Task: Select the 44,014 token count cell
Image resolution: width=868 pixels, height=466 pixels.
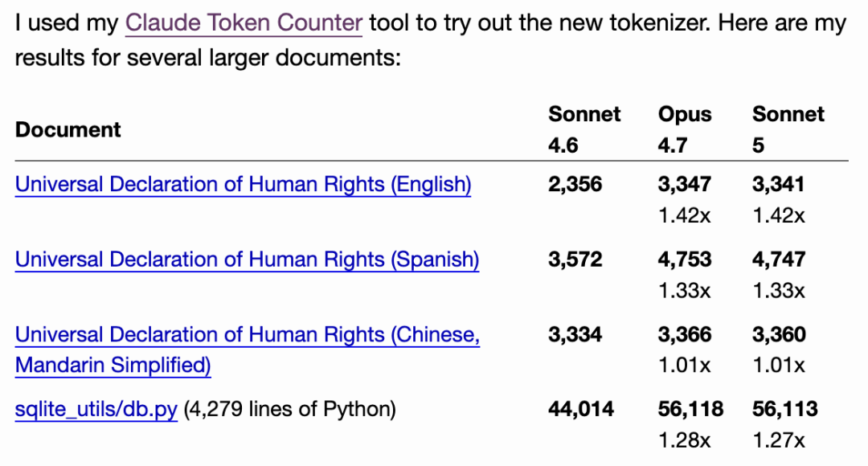Action: 581,410
